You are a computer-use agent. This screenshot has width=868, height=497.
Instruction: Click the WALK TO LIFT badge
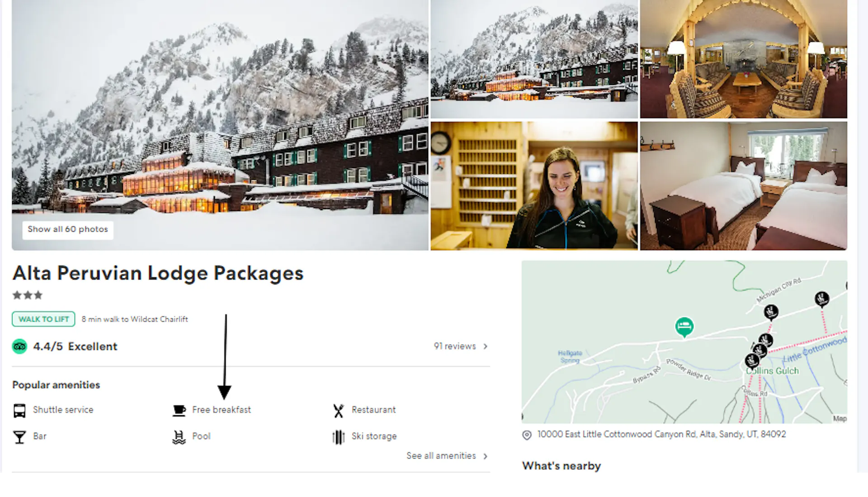(43, 319)
